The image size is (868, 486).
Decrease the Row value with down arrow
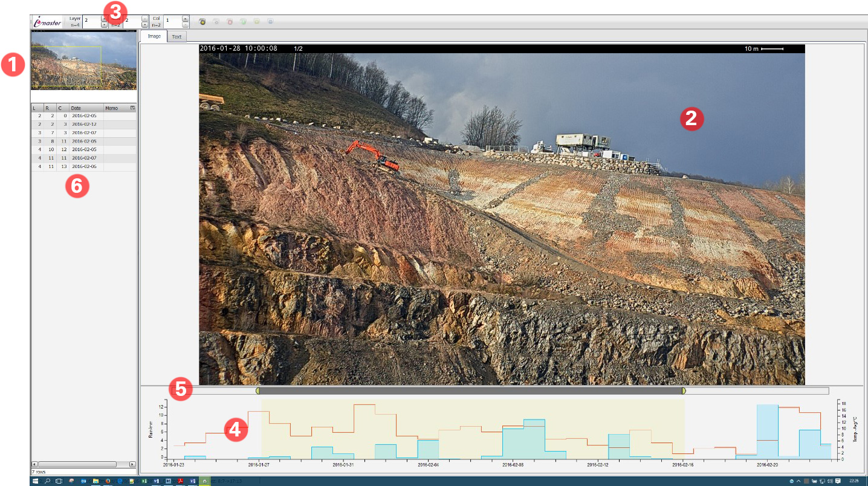145,25
